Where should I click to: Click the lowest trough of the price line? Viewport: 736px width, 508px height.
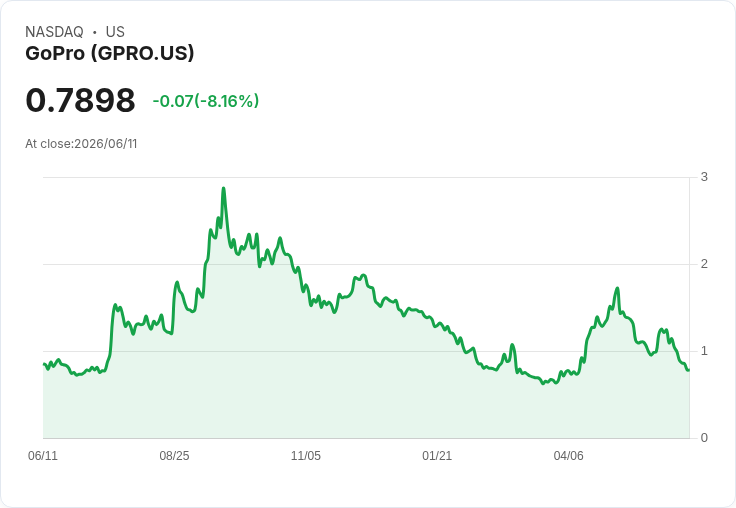point(543,384)
